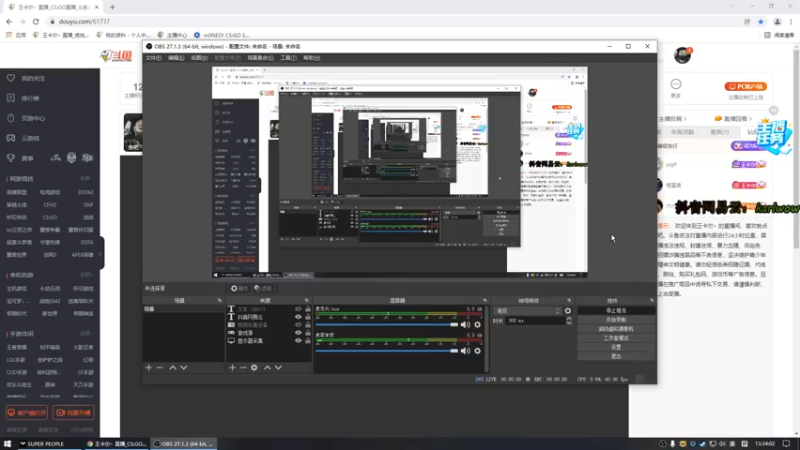The image size is (800, 450).
Task: Move scene up with arrow icon
Action: tap(172, 367)
